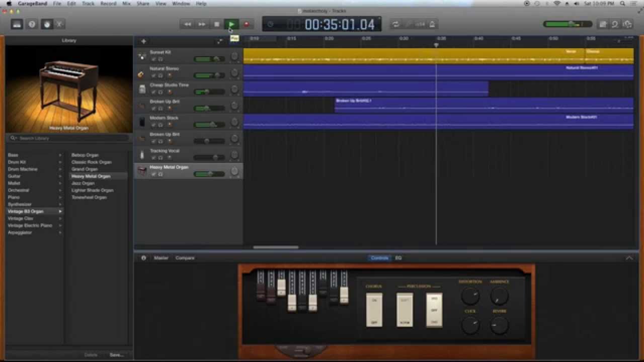Open the Track menu in the menu bar
This screenshot has width=644, height=362.
[88, 4]
